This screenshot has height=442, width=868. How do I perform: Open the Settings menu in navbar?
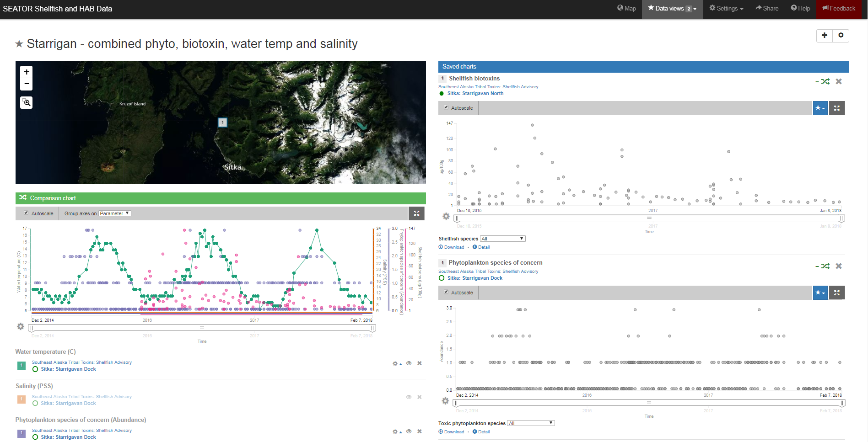click(726, 9)
